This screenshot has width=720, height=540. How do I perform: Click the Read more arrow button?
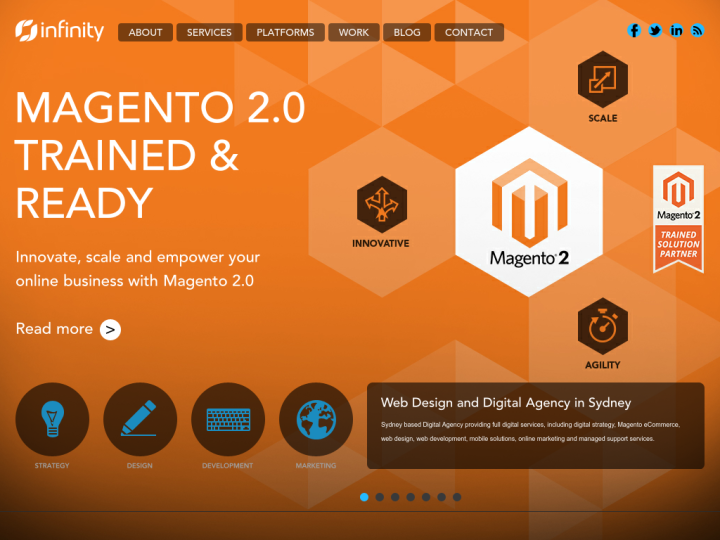click(111, 329)
